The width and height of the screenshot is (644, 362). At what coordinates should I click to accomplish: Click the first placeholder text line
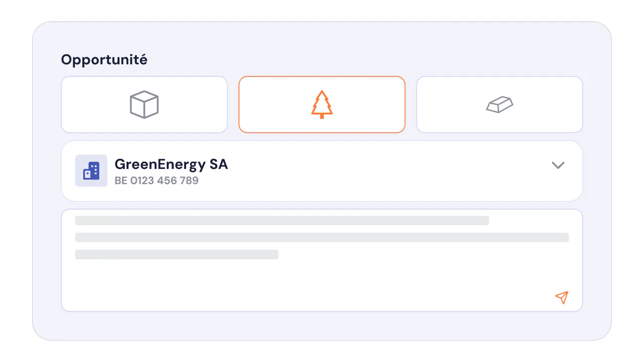coord(282,221)
